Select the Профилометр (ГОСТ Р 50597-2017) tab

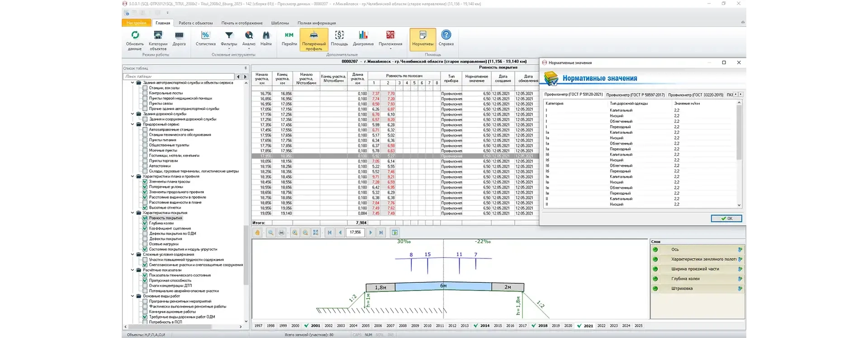[635, 95]
